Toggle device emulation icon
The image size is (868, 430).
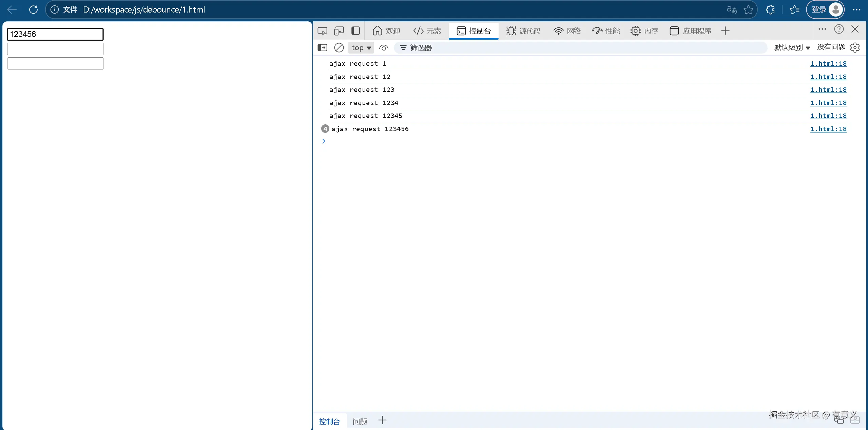point(339,31)
